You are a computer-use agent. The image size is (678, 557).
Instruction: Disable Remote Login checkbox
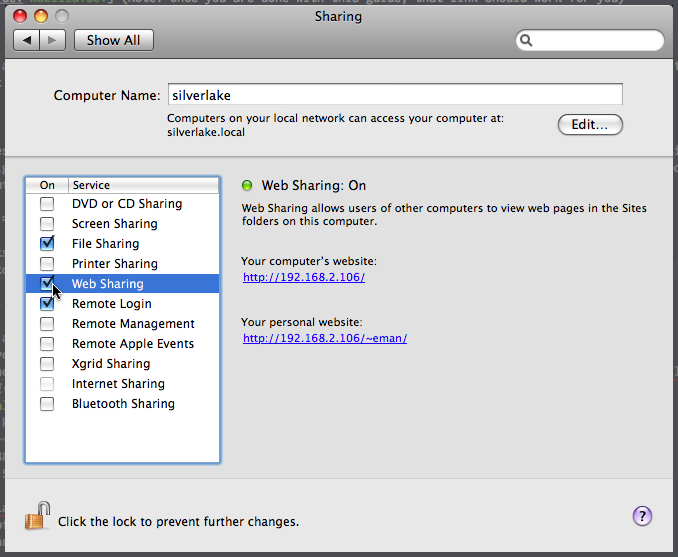coord(47,304)
